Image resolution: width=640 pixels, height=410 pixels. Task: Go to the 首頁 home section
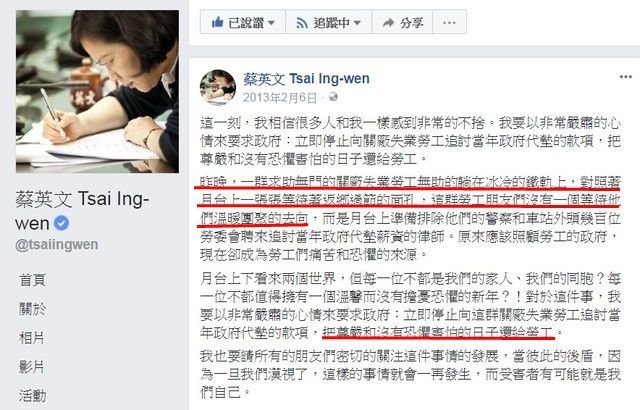pyautogui.click(x=33, y=280)
